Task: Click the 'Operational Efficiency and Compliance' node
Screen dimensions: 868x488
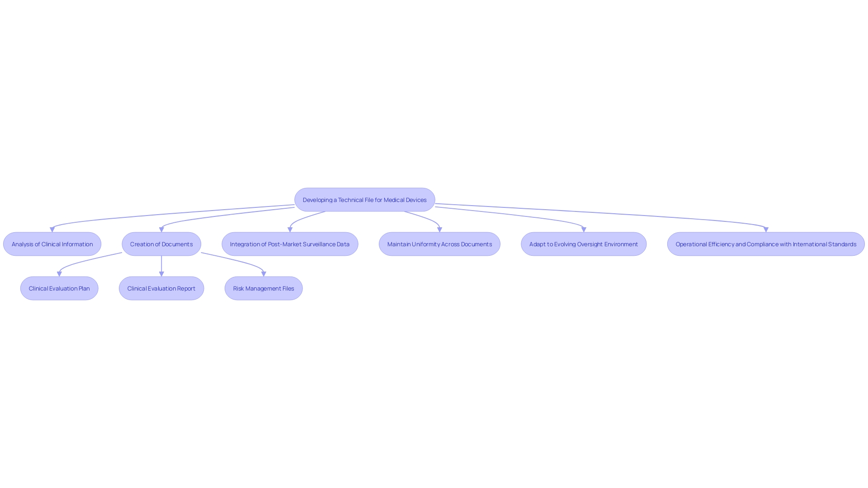Action: click(x=765, y=244)
